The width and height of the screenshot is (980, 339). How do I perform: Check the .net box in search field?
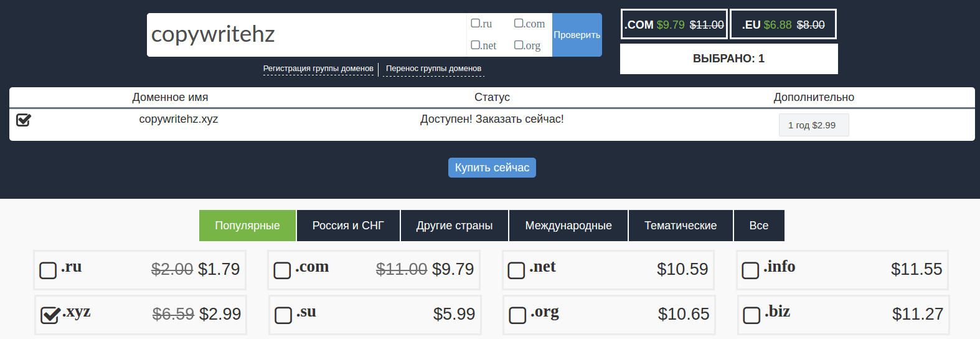pyautogui.click(x=476, y=45)
